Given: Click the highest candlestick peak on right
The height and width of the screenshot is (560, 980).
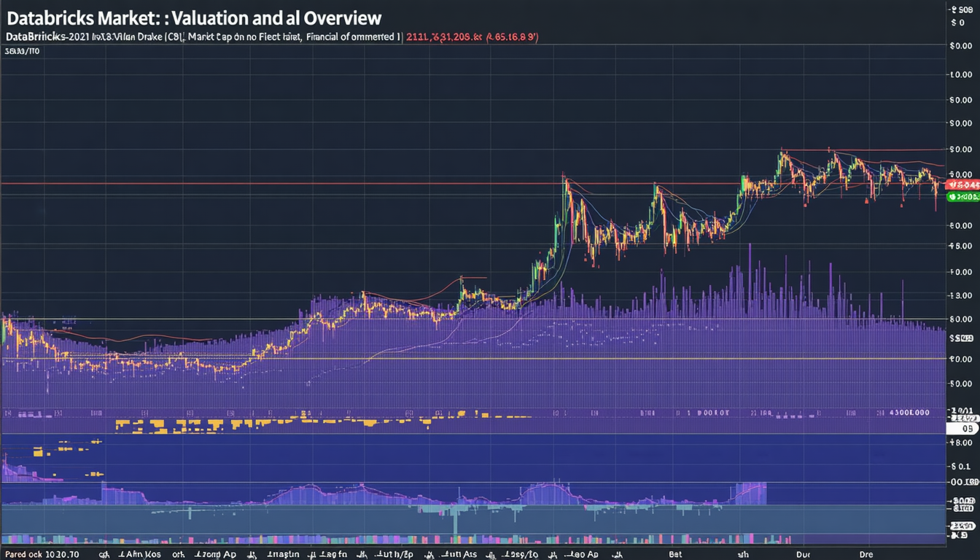Looking at the screenshot, I should (x=782, y=152).
